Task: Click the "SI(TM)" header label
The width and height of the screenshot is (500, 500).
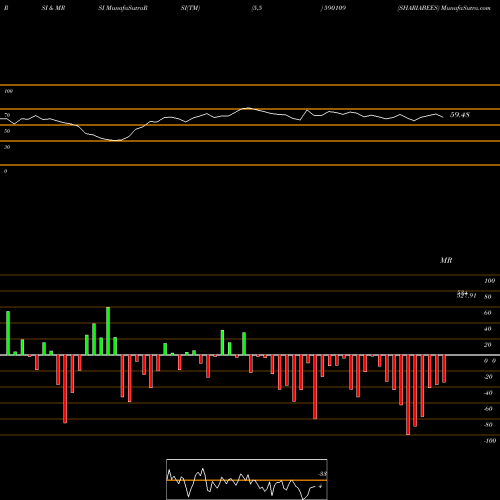Action: (190, 8)
